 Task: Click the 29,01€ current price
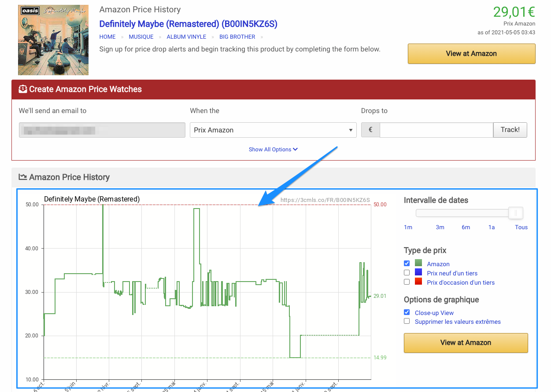point(514,11)
